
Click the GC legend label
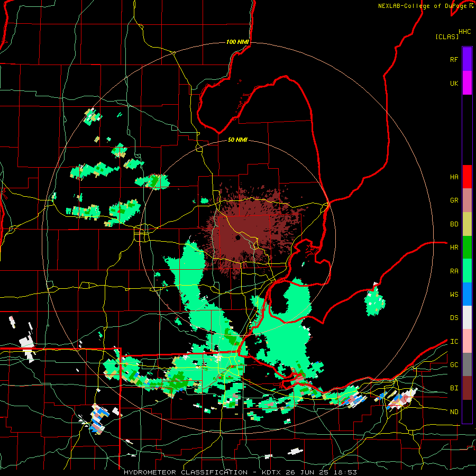pyautogui.click(x=454, y=365)
